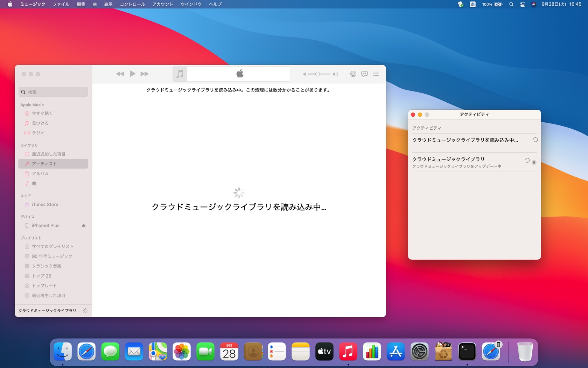Select 今すぐ聴く under Apple Music
The width and height of the screenshot is (588, 368).
pos(42,114)
